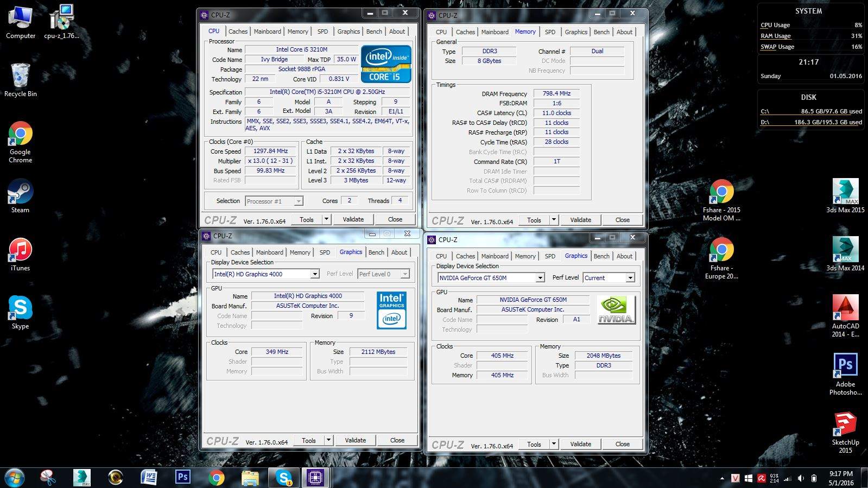
Task: Switch to Caches tab in the CPU window
Action: pos(238,31)
